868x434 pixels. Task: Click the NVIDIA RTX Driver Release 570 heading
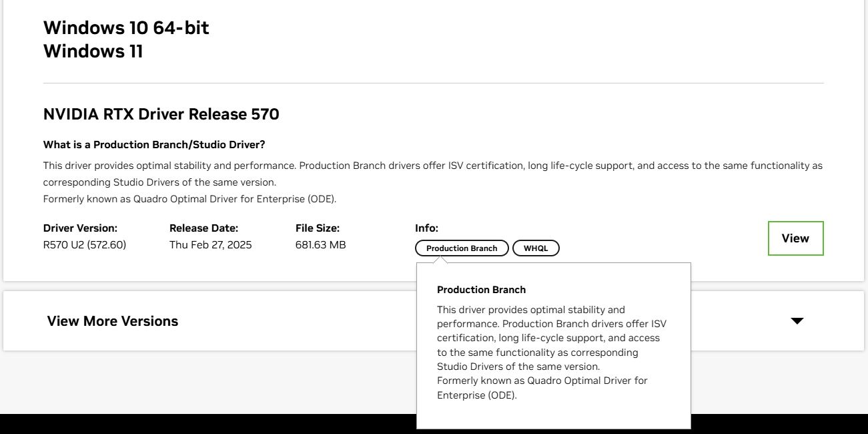click(x=161, y=114)
